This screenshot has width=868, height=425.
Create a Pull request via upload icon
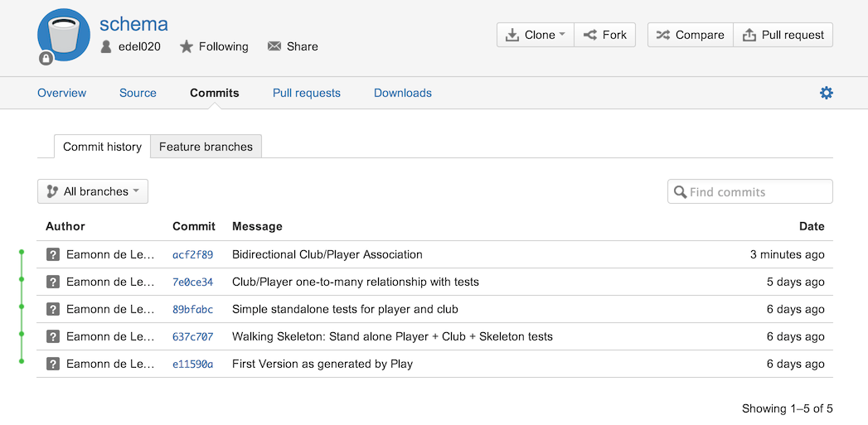click(749, 35)
